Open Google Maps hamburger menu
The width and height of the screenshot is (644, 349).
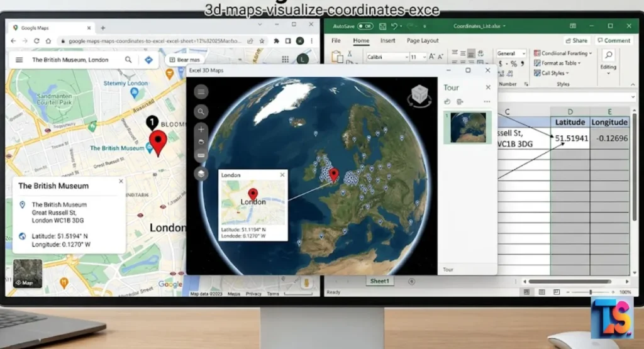[x=19, y=60]
